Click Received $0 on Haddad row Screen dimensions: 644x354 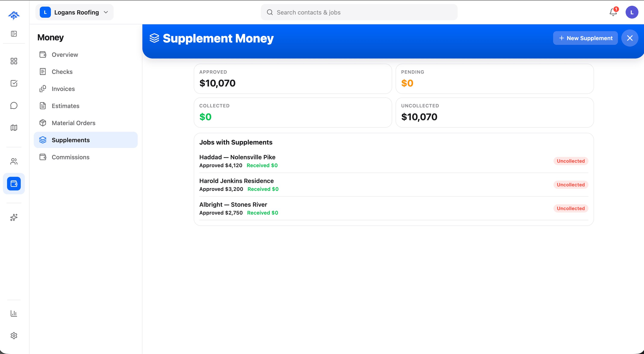(x=262, y=165)
